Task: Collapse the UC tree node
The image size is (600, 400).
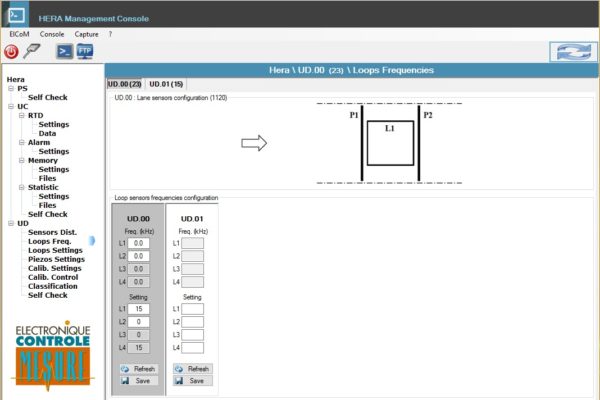Action: click(x=11, y=106)
